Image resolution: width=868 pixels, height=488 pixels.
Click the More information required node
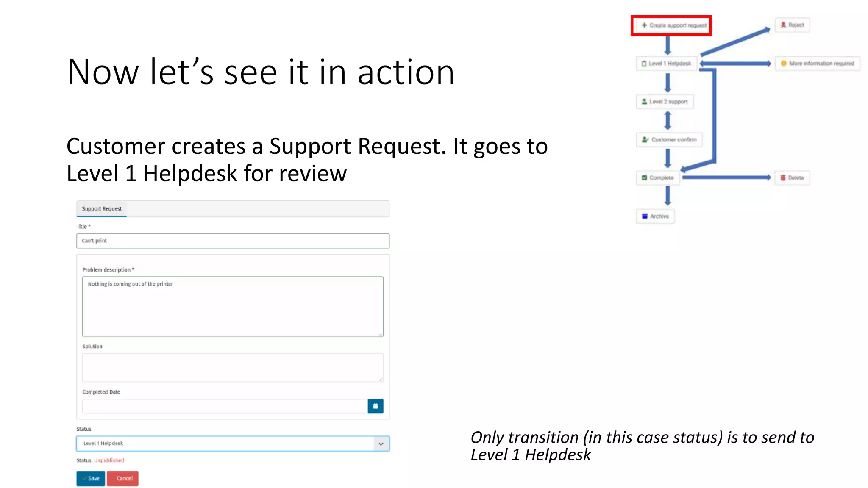pos(818,64)
